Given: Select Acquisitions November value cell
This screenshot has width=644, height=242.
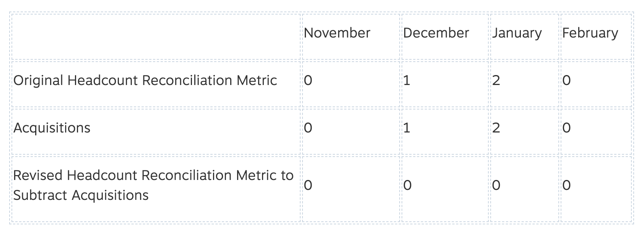Looking at the screenshot, I should [351, 132].
